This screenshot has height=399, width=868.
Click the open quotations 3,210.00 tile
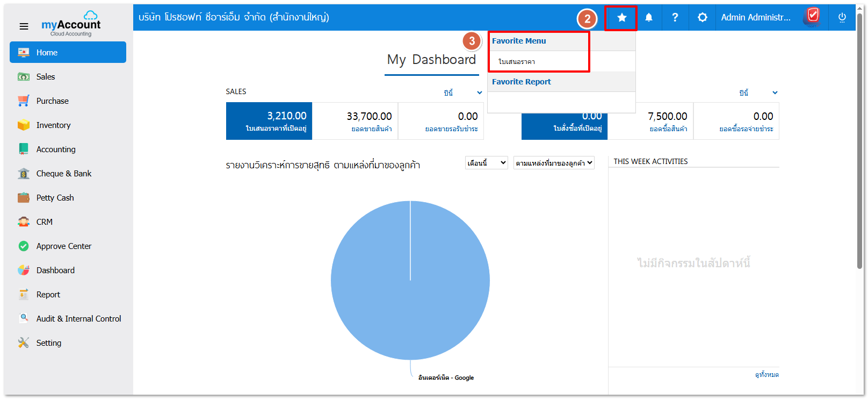point(269,121)
